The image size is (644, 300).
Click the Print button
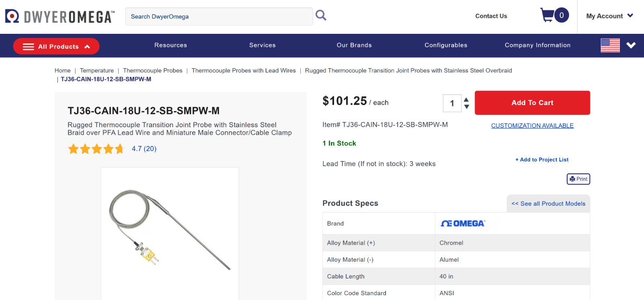[578, 179]
